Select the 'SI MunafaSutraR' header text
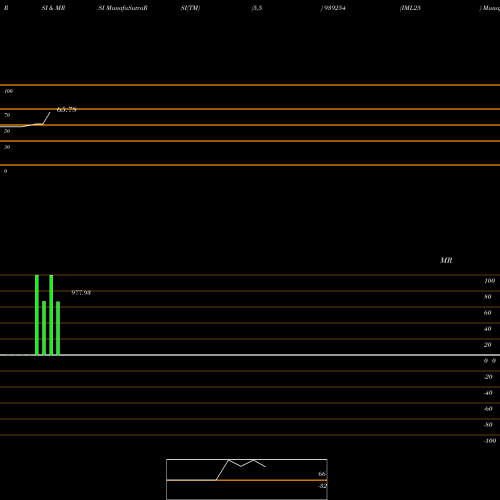This screenshot has width=500, height=500. tap(123, 8)
